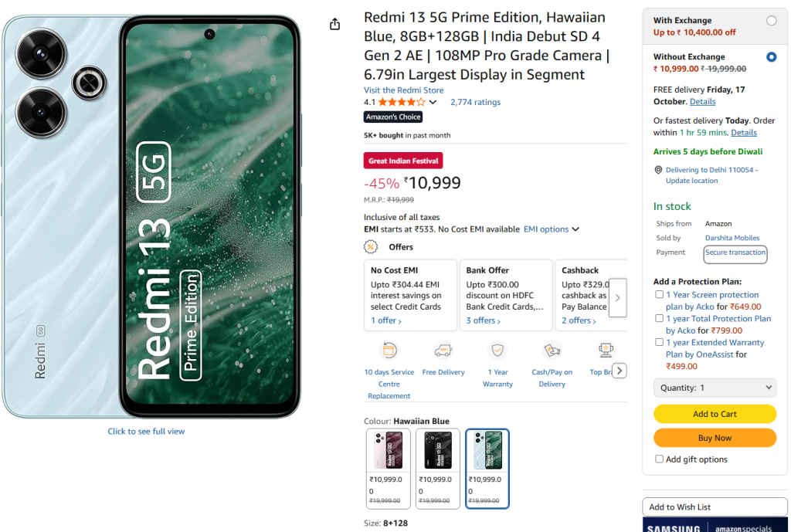Check the Add gift options box
The width and height of the screenshot is (791, 532).
[659, 459]
